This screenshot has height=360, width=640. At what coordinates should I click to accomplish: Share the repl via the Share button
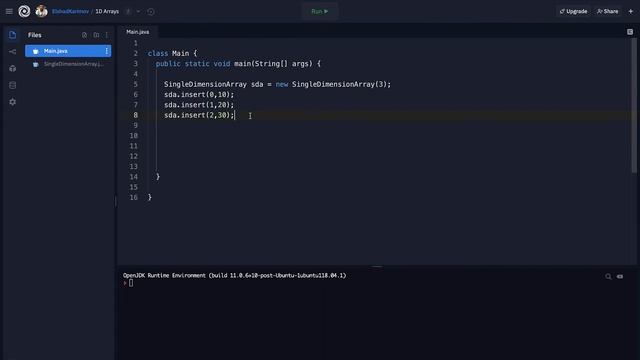coord(607,11)
